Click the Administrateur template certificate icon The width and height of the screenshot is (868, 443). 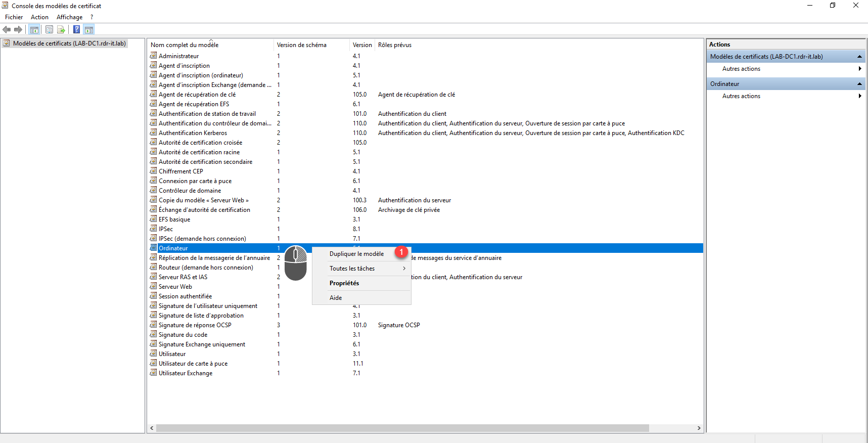153,56
